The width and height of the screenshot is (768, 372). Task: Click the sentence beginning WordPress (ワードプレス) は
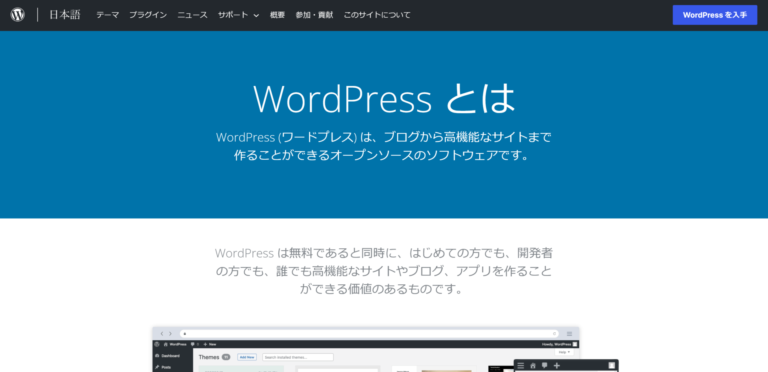(384, 146)
